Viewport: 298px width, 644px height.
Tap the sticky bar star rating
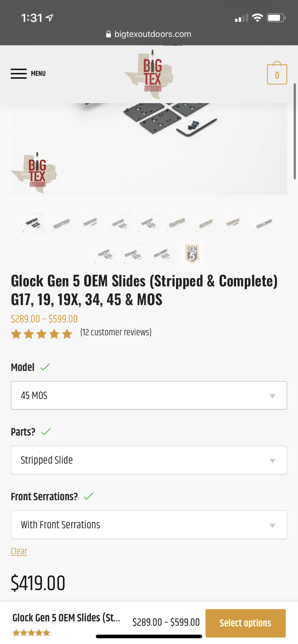tap(31, 633)
